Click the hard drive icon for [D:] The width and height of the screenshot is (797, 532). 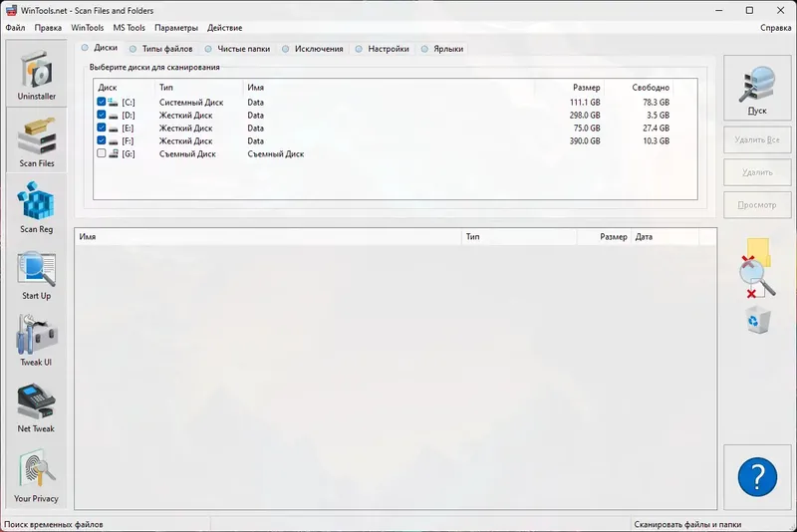[x=113, y=116]
